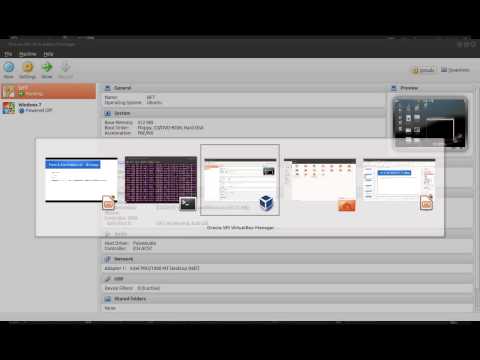This screenshot has width=480, height=360.
Task: Switch to the terminal window thumbnail
Action: (x=161, y=179)
